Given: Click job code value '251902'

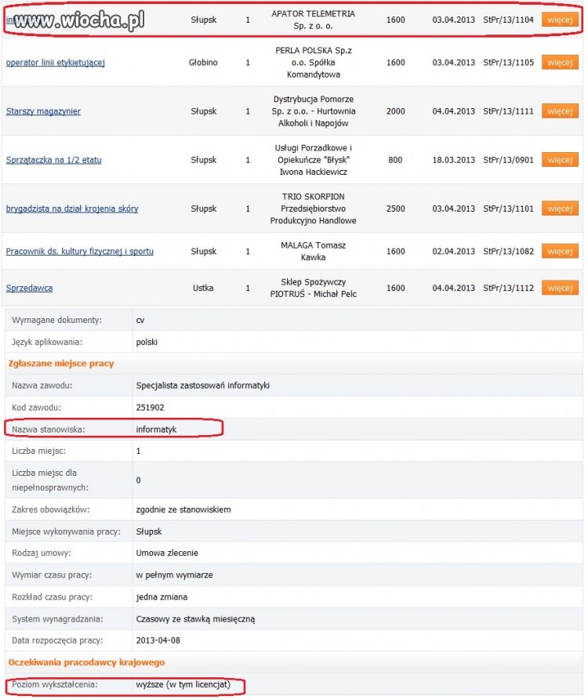Looking at the screenshot, I should tap(150, 407).
